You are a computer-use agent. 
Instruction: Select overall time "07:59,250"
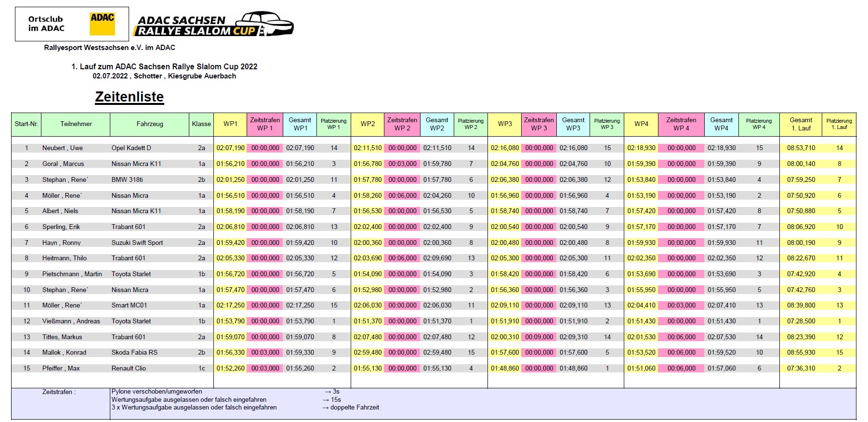(x=801, y=180)
